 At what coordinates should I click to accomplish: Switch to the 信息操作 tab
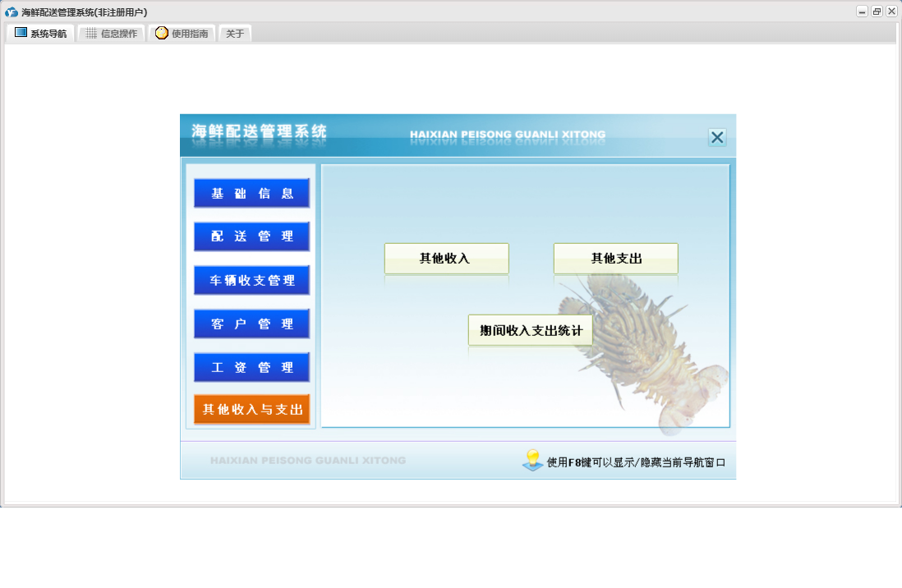[x=111, y=34]
